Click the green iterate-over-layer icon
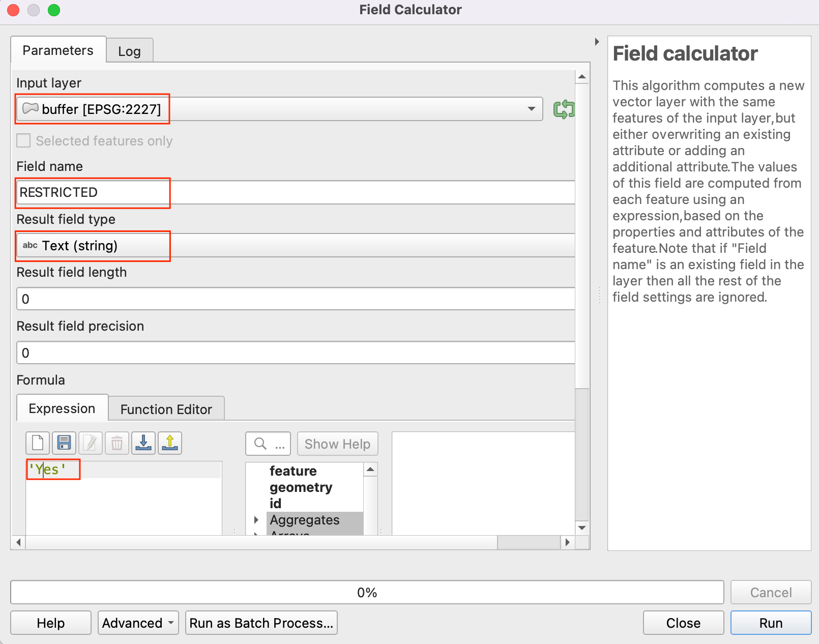Viewport: 819px width, 644px height. pos(564,109)
